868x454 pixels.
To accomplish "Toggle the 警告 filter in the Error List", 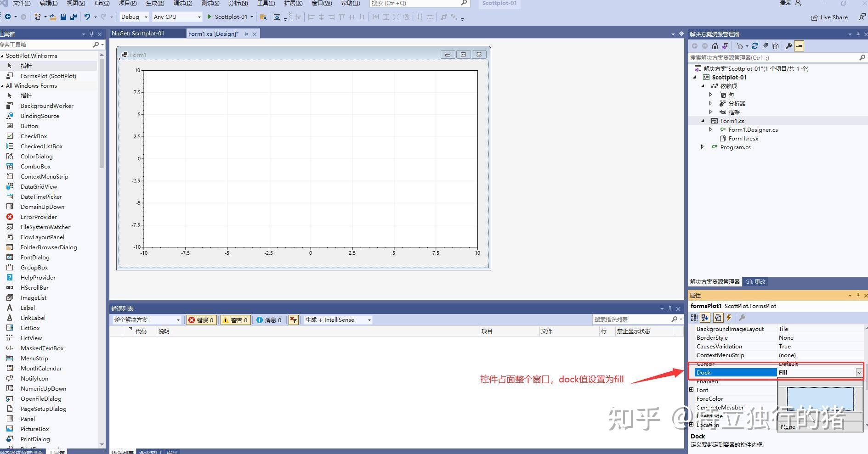I will [235, 319].
